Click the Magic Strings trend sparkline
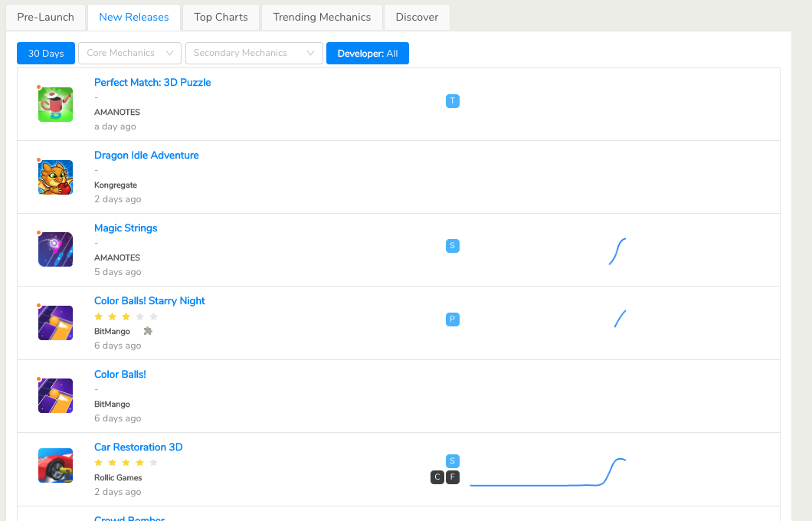812x521 pixels. 617,251
